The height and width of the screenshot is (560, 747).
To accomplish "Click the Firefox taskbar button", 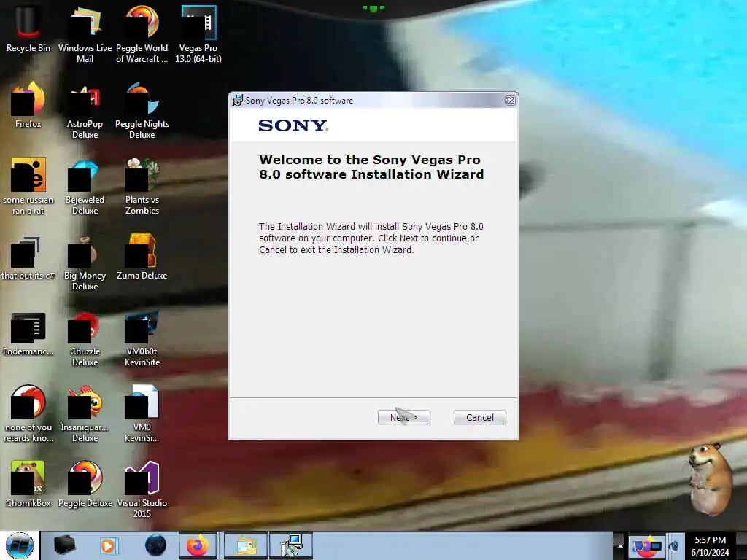I will pyautogui.click(x=198, y=545).
